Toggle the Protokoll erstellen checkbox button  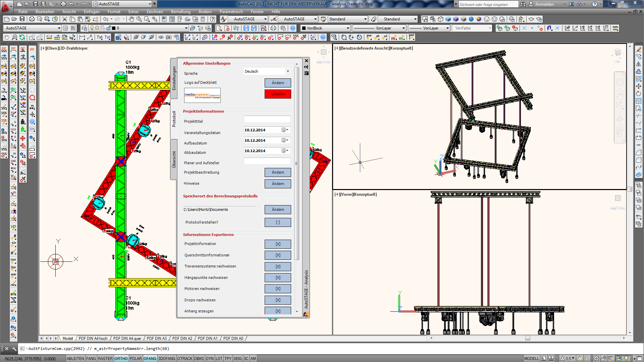[x=277, y=222]
